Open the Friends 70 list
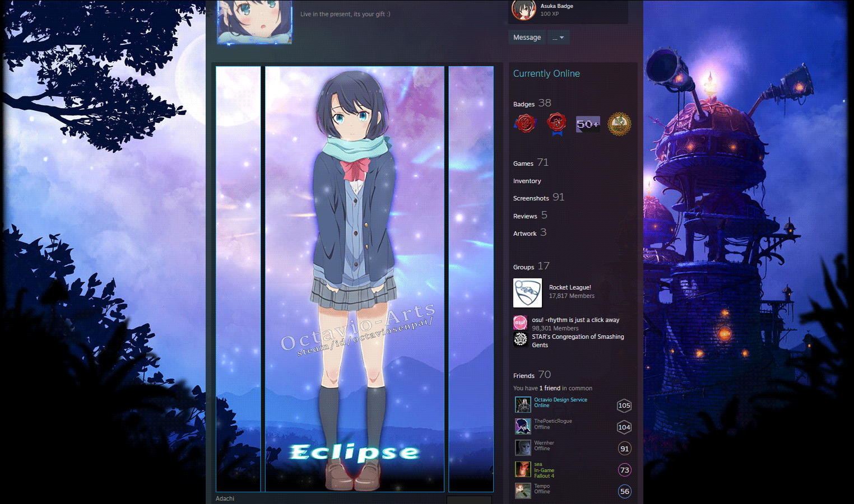 pos(532,375)
